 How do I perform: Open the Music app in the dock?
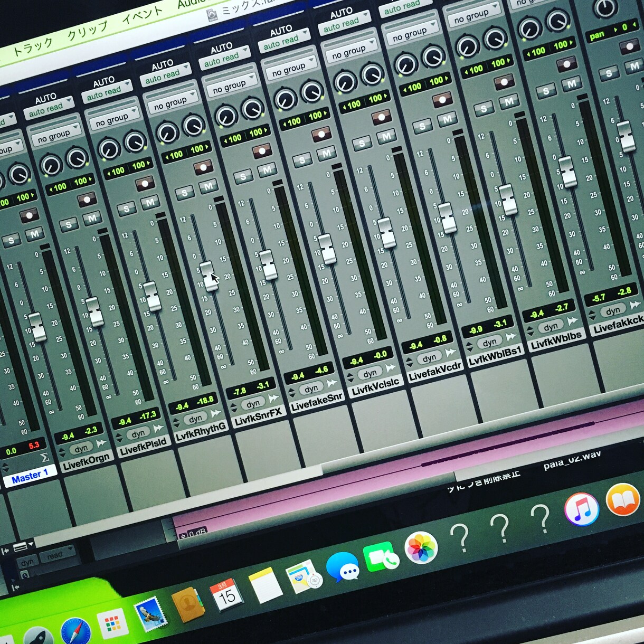tap(581, 509)
